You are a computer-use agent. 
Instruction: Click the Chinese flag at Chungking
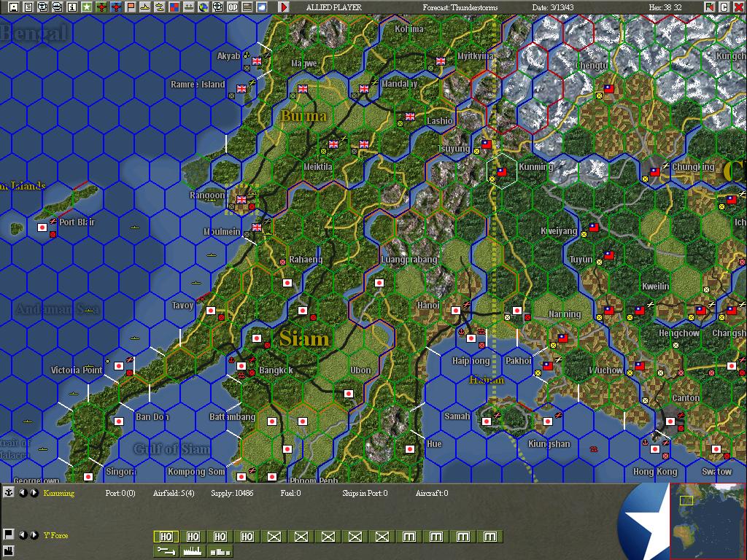click(655, 172)
